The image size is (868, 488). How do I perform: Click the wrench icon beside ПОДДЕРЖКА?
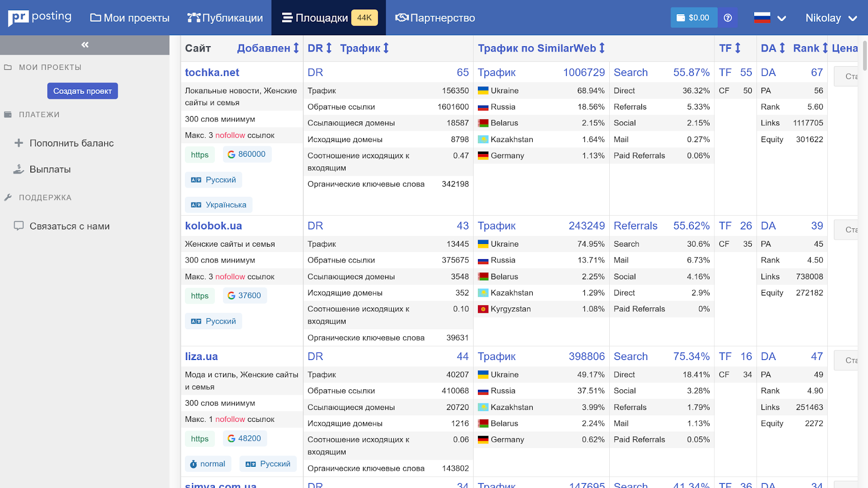8,197
